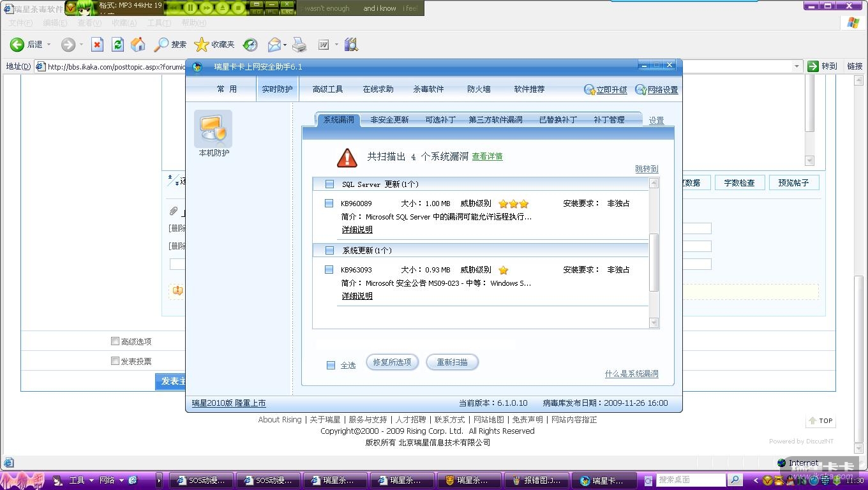This screenshot has height=490, width=868.
Task: Click the Mail envelope icon in IE toolbar
Action: [274, 45]
